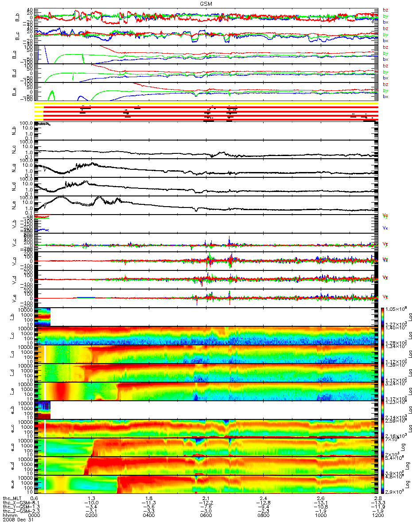The width and height of the screenshot is (412, 532).
Task: Click the bz legend of B_c panel
Action: [385, 28]
